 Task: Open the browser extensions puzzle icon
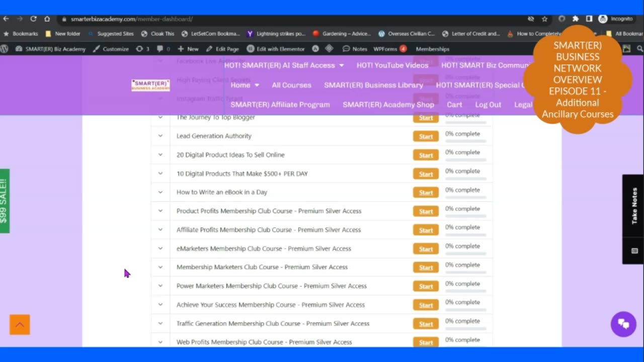click(x=576, y=19)
